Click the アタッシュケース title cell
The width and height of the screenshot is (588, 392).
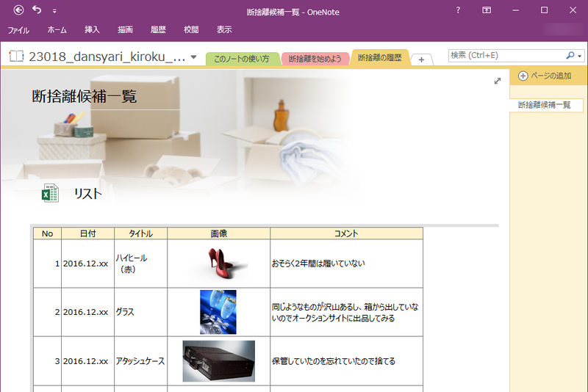140,361
